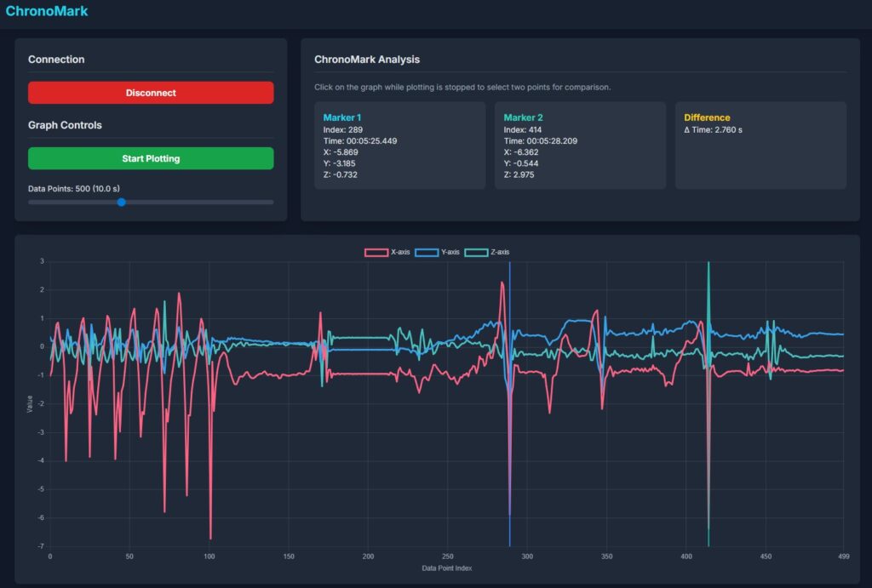Click the Connection section heading
Screen dimensions: 872x588
click(x=56, y=60)
